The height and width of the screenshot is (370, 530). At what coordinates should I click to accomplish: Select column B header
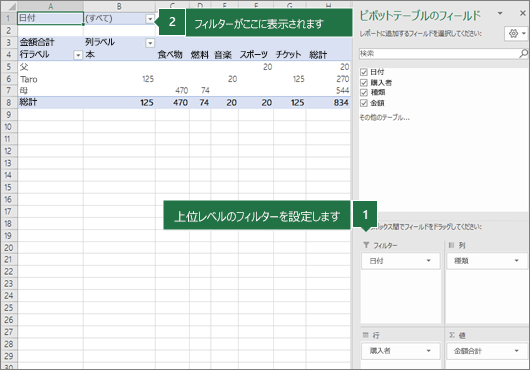pyautogui.click(x=119, y=6)
